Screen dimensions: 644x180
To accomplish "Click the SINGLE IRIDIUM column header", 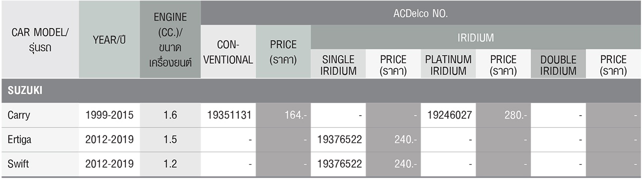I will pyautogui.click(x=338, y=64).
